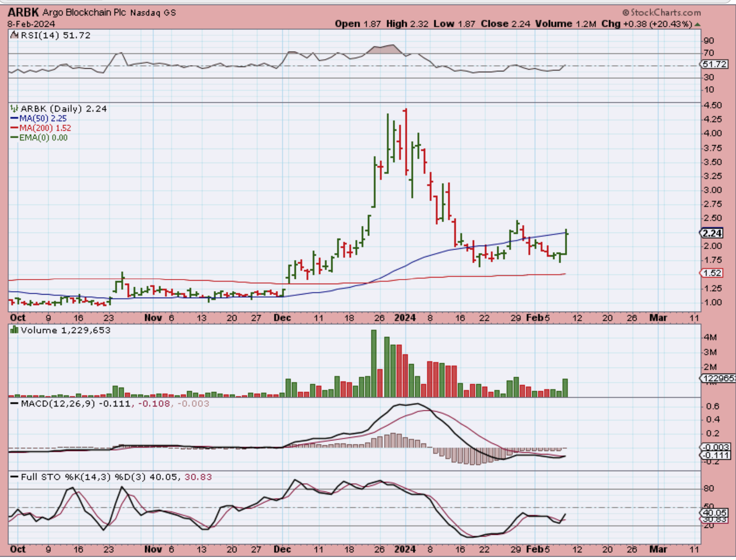Click Mar on the bottom stochastic date axis
Viewport: 736px width, 560px height.
coord(658,550)
